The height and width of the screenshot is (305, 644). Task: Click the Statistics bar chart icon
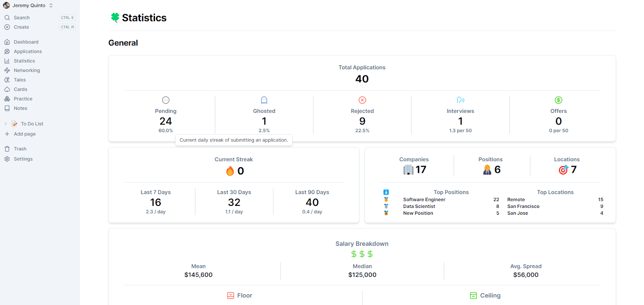pos(7,61)
